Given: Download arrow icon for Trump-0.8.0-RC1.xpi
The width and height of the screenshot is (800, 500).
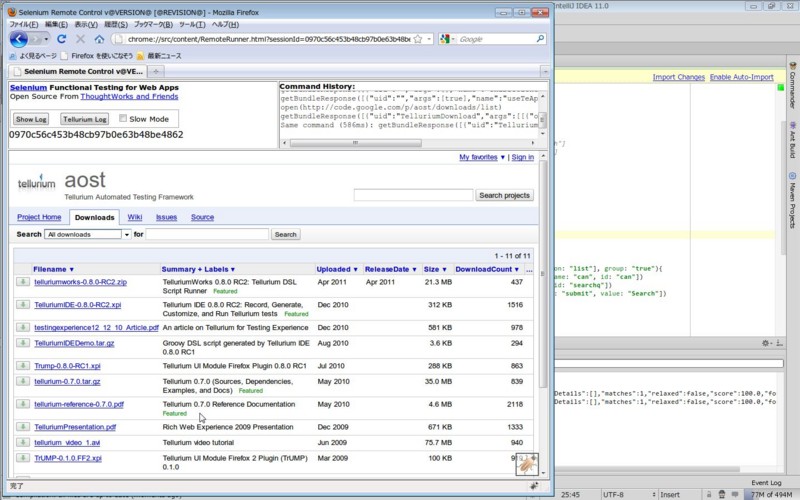Looking at the screenshot, I should pyautogui.click(x=22, y=365).
